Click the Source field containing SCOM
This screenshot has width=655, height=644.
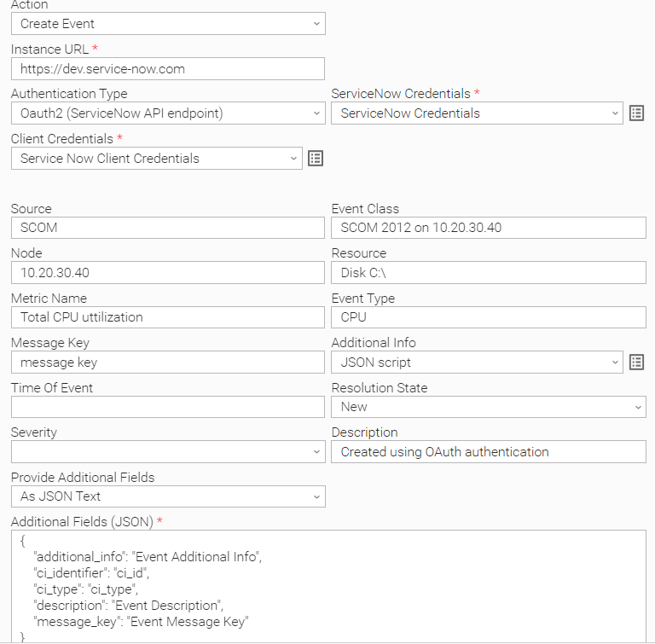(x=168, y=228)
